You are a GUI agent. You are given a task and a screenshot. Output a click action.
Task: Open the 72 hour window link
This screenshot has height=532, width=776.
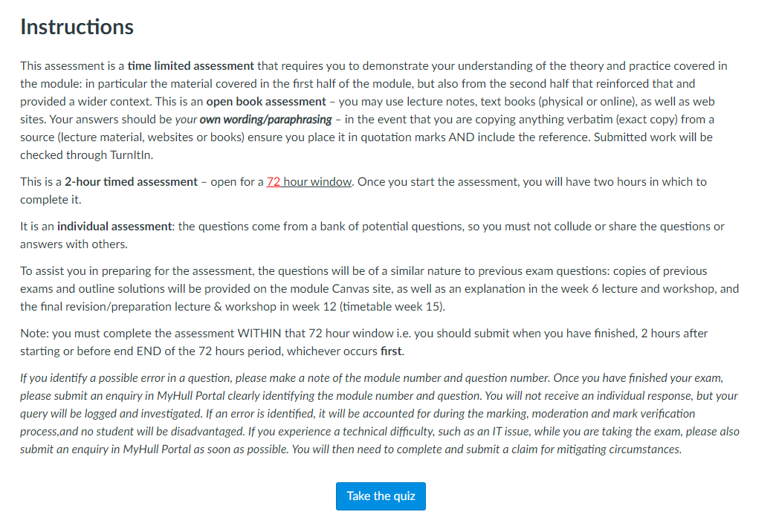click(x=308, y=182)
